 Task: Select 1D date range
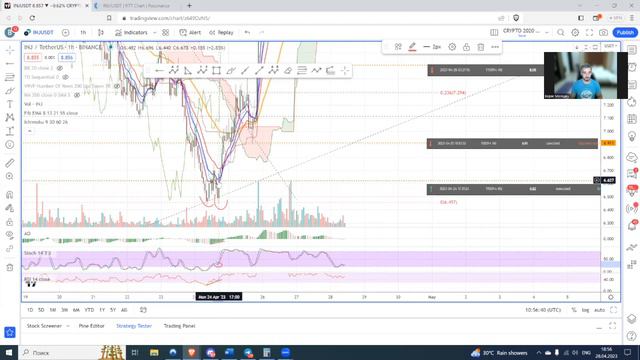pos(30,310)
